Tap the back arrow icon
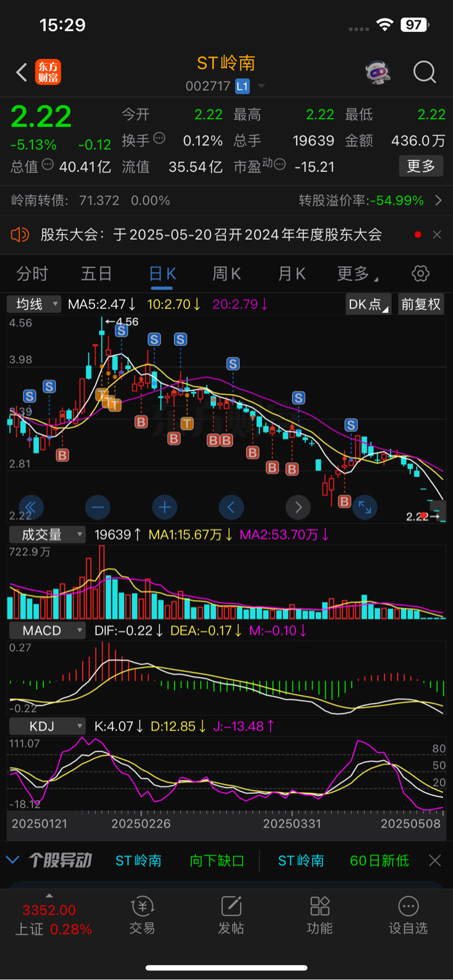Image resolution: width=453 pixels, height=980 pixels. coord(21,72)
